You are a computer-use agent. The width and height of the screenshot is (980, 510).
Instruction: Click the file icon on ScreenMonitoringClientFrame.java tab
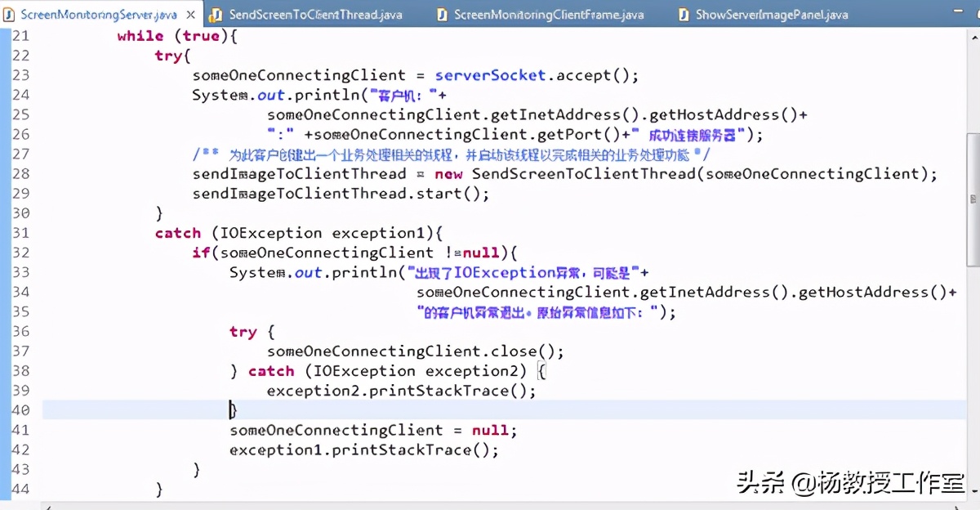tap(442, 15)
